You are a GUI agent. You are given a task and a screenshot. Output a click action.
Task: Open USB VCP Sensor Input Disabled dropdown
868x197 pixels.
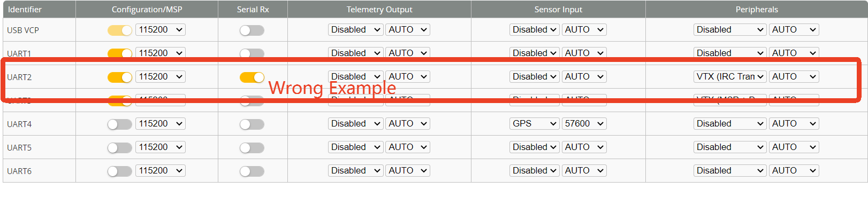tap(534, 30)
